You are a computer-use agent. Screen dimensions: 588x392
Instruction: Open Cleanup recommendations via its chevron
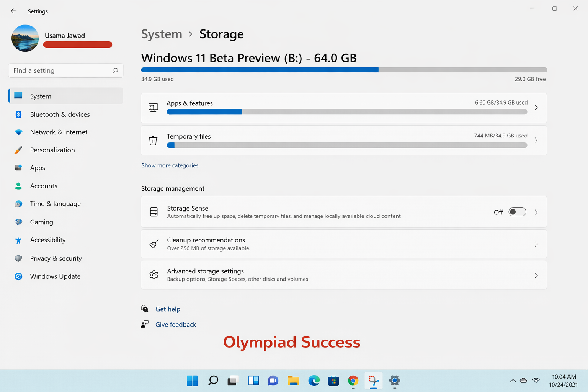coord(536,244)
